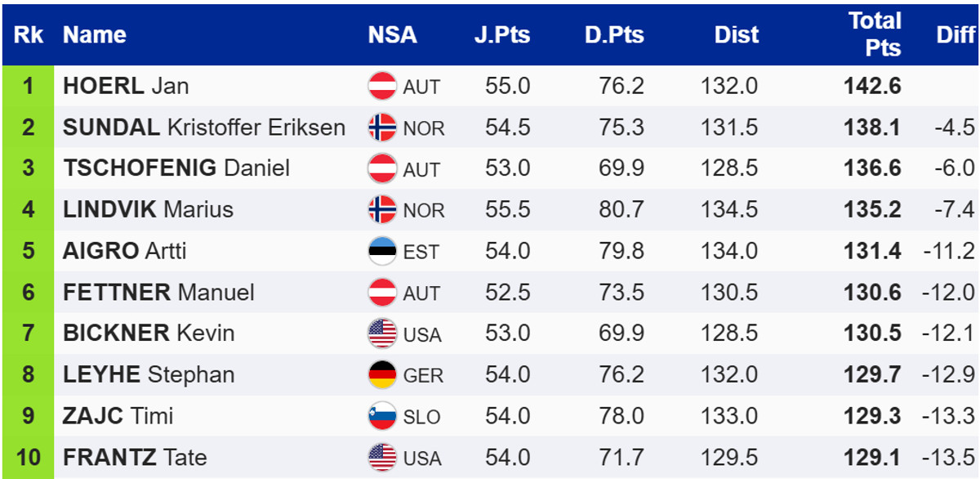The height and width of the screenshot is (479, 980).
Task: Click Austria flag icon beside HOERL Jan
Action: 382,86
